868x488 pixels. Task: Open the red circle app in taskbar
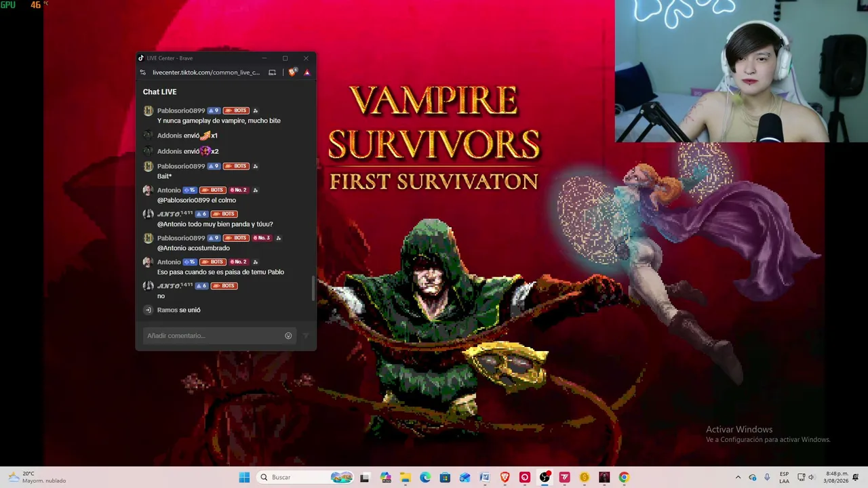pyautogui.click(x=524, y=477)
